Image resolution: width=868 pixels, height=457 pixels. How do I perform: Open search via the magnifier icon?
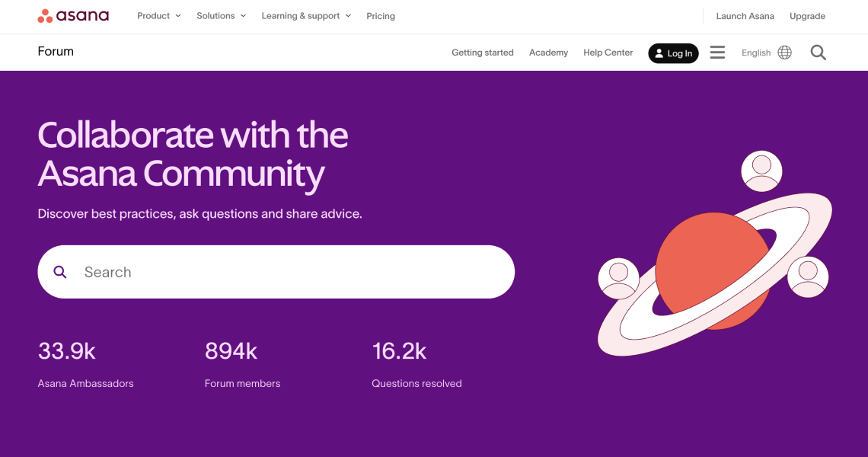pyautogui.click(x=818, y=53)
